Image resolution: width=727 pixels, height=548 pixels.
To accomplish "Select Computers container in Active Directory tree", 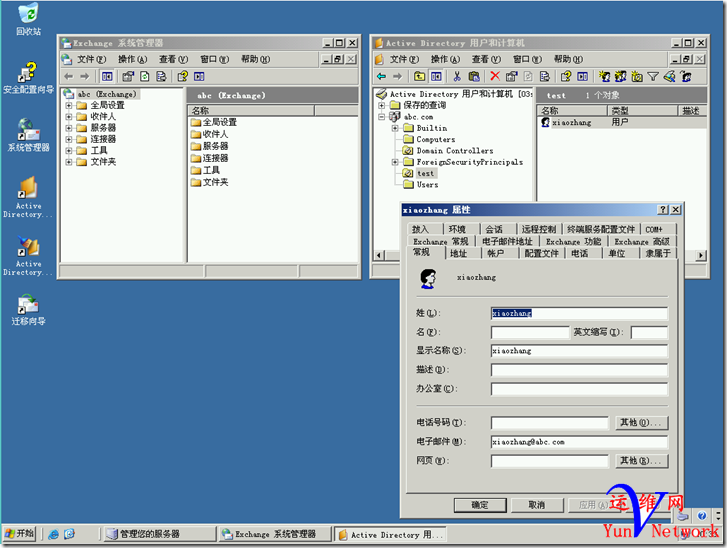I will click(x=435, y=139).
